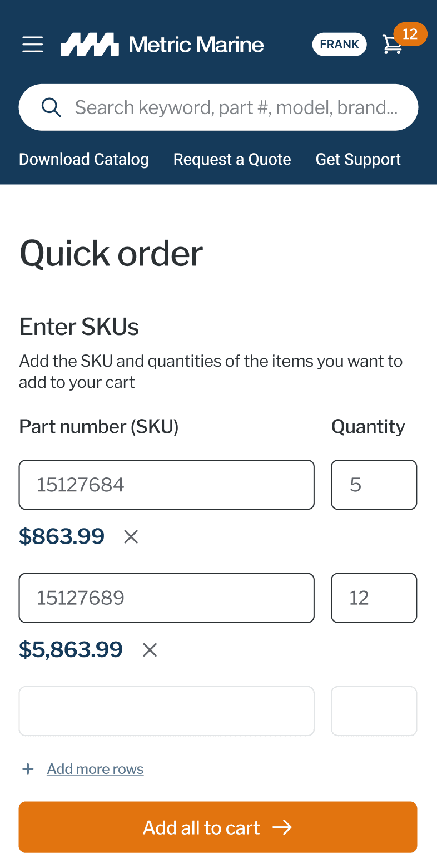Screen dimensions: 437x868
Task: Open Request a Quote
Action: [232, 160]
